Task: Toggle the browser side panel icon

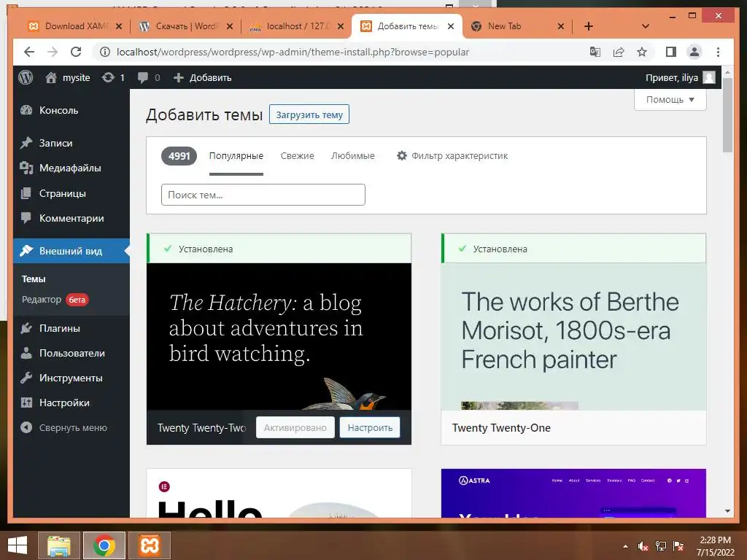Action: click(x=671, y=52)
